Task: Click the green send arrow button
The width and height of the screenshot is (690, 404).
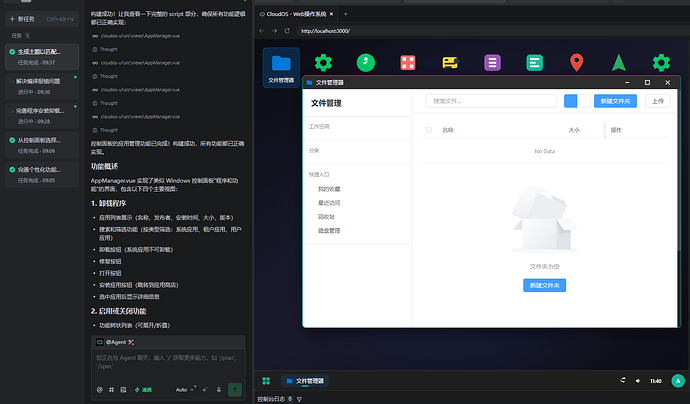Action: [235, 389]
